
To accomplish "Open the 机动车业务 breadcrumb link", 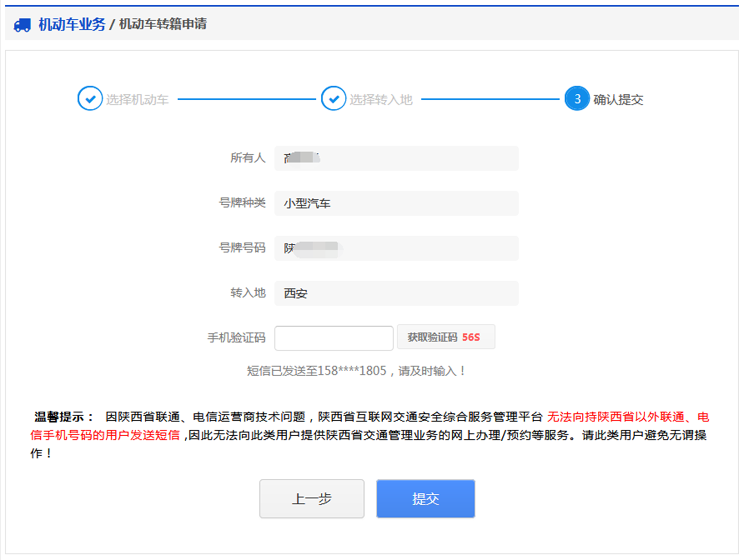I will pyautogui.click(x=72, y=25).
